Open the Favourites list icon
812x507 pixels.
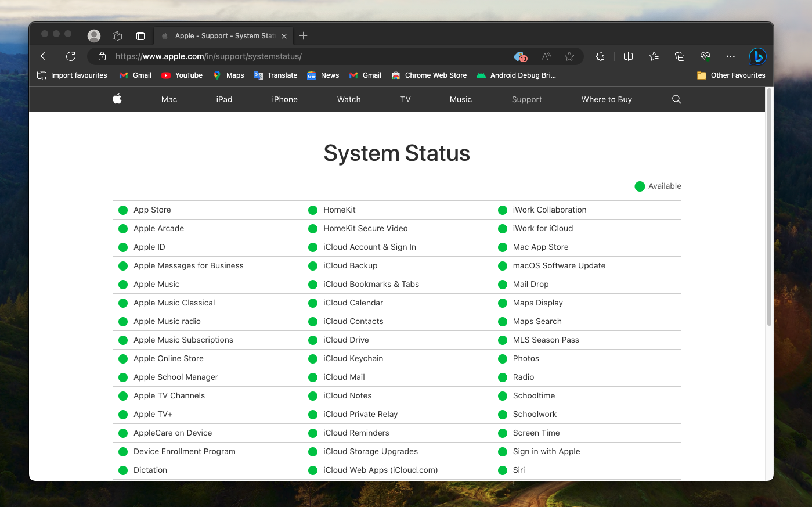[x=654, y=56]
